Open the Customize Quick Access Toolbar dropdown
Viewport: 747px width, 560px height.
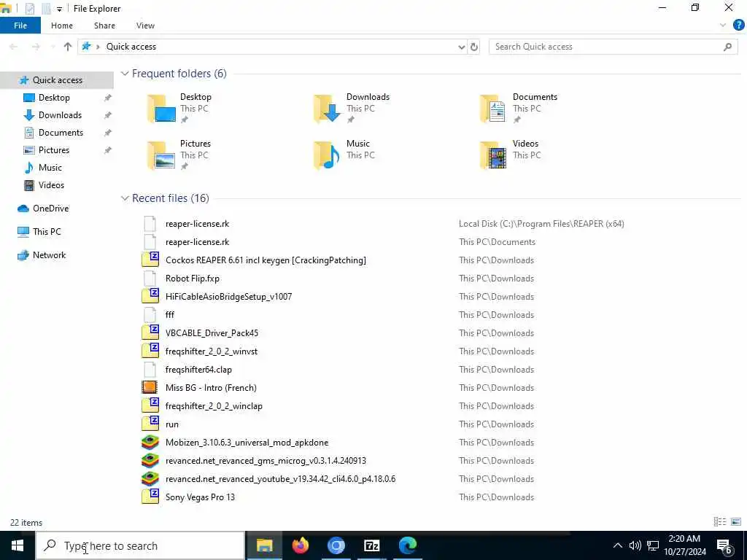(x=59, y=9)
